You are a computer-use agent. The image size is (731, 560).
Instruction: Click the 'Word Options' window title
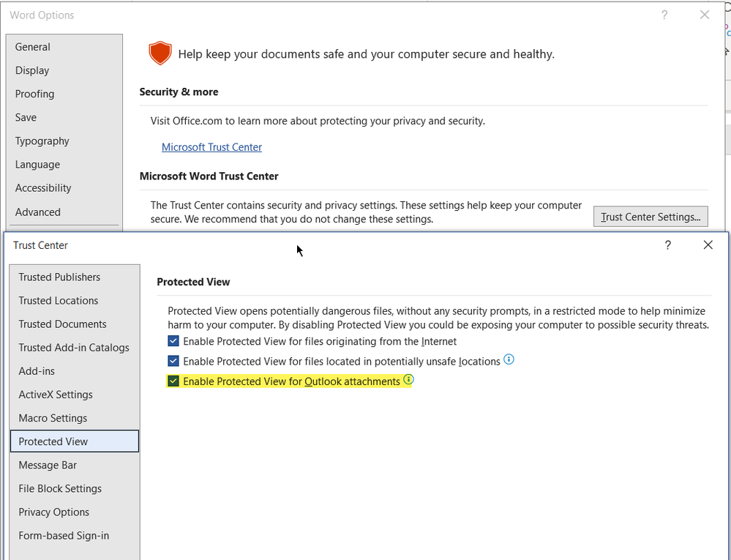42,15
